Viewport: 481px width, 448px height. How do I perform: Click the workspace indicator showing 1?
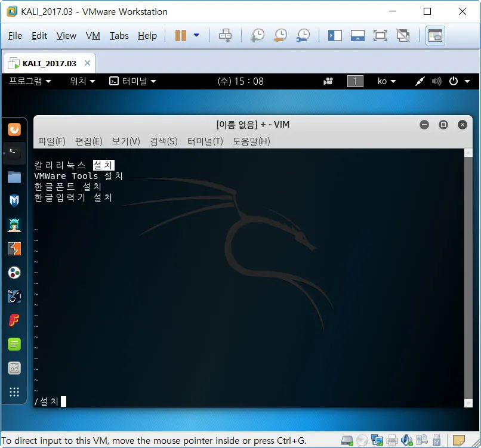click(x=355, y=81)
